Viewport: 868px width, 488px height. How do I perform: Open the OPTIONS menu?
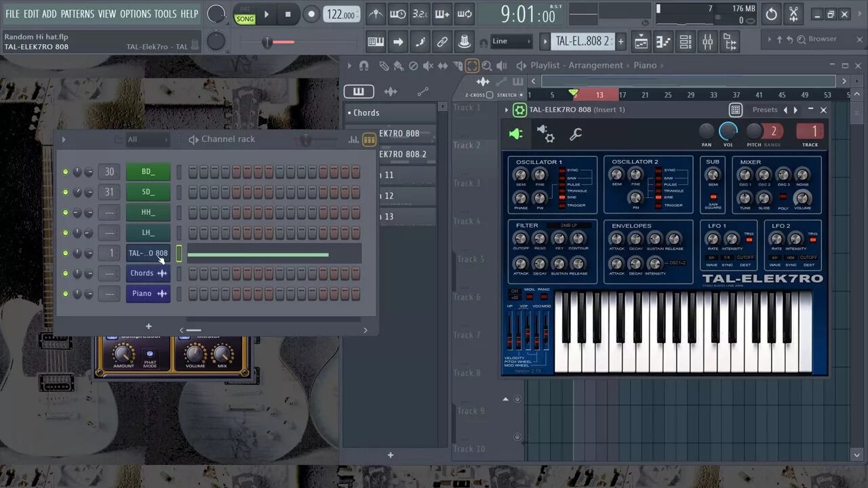[x=136, y=14]
